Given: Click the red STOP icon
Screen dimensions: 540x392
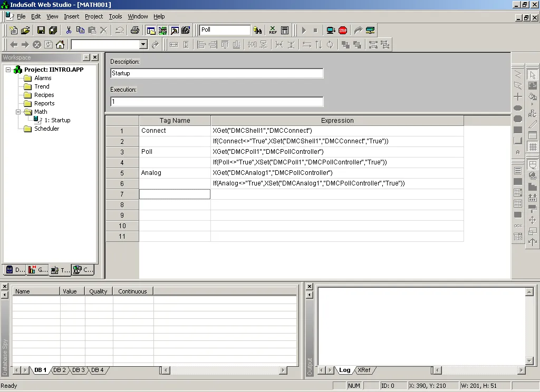Looking at the screenshot, I should point(343,30).
